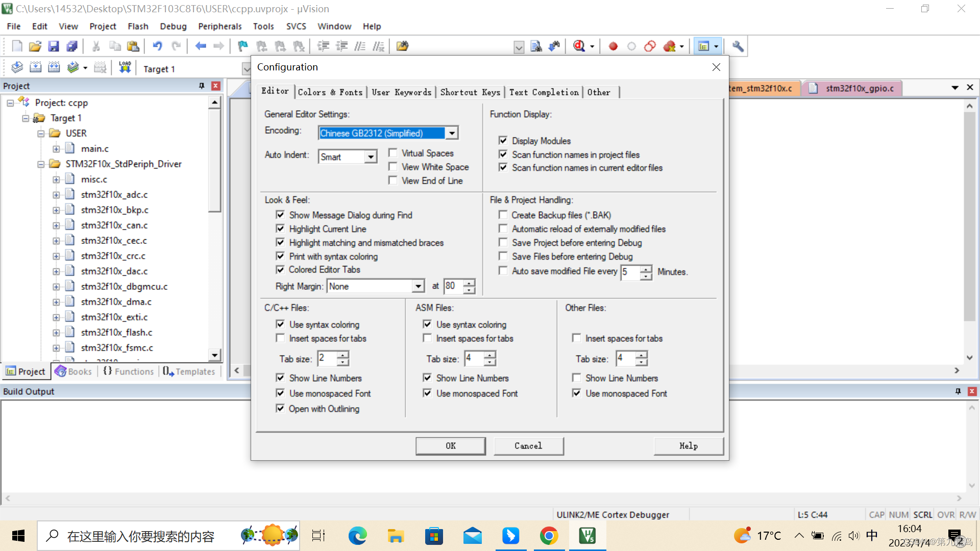Viewport: 980px width, 551px height.
Task: Enable View End of Line checkbox
Action: click(393, 180)
